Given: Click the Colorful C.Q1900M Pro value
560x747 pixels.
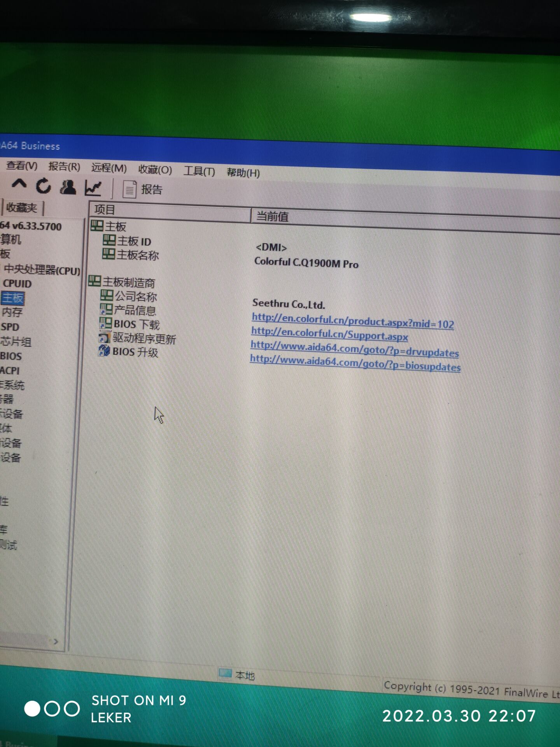Looking at the screenshot, I should click(306, 263).
